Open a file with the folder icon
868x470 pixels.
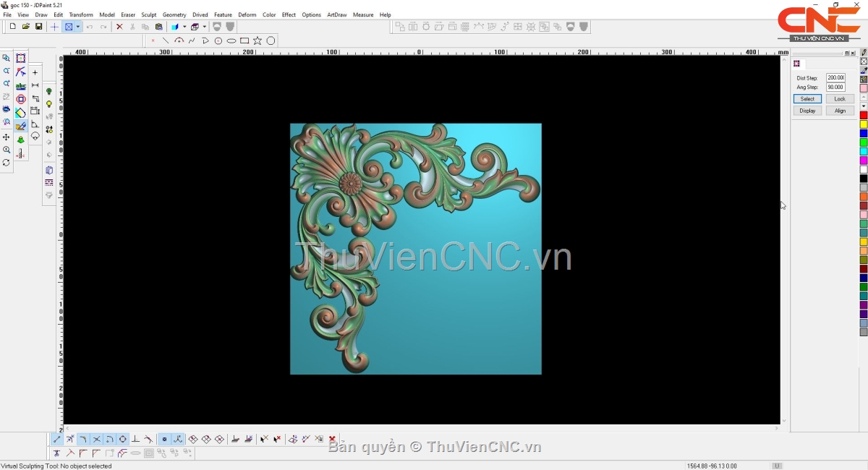point(25,27)
